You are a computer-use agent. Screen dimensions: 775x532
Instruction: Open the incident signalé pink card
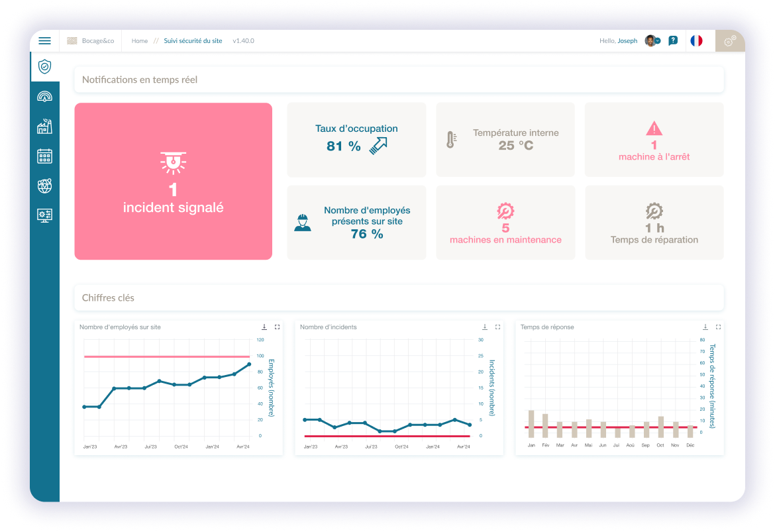point(173,181)
